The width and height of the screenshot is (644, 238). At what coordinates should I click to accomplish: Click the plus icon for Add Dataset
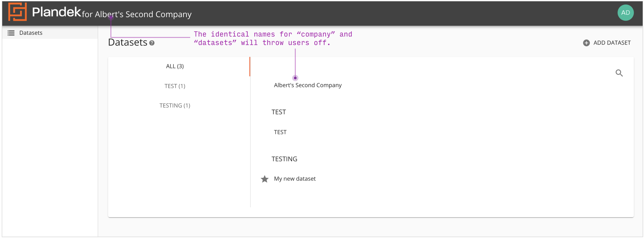[x=586, y=43]
